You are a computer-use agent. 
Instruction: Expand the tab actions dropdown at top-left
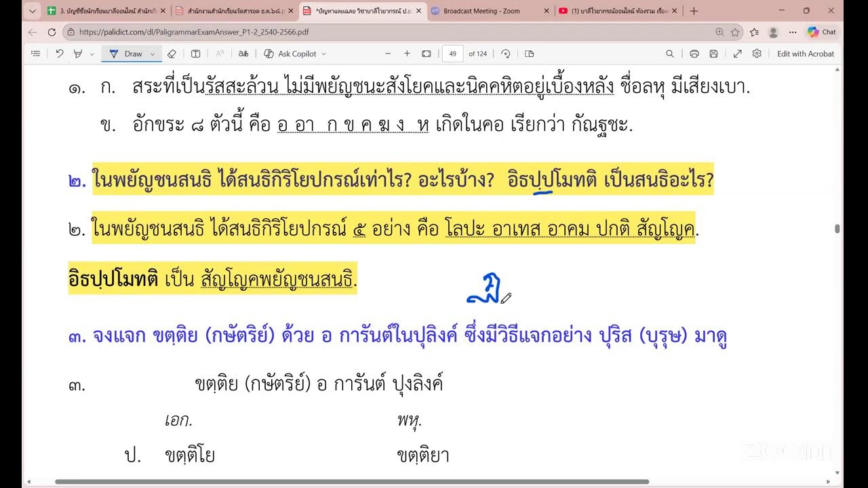click(x=32, y=11)
